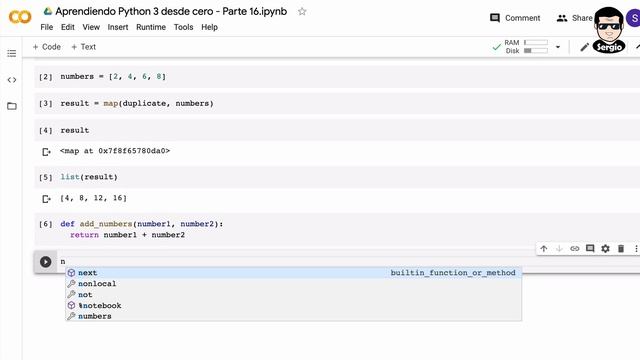640x360 pixels.
Task: Delete the cell with trash icon
Action: 621,249
